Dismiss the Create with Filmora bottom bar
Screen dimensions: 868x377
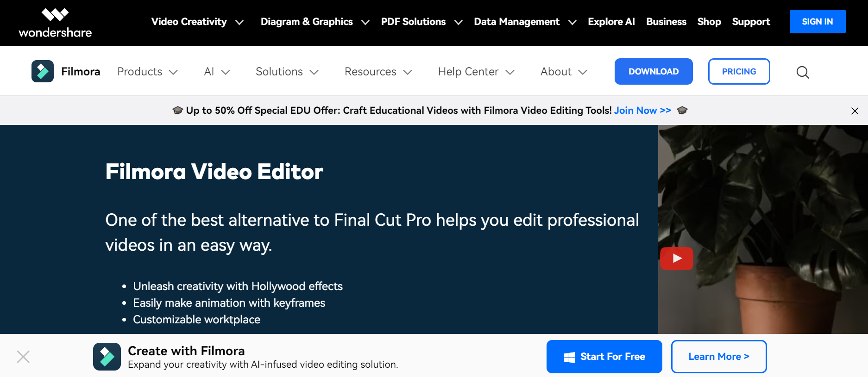(23, 357)
